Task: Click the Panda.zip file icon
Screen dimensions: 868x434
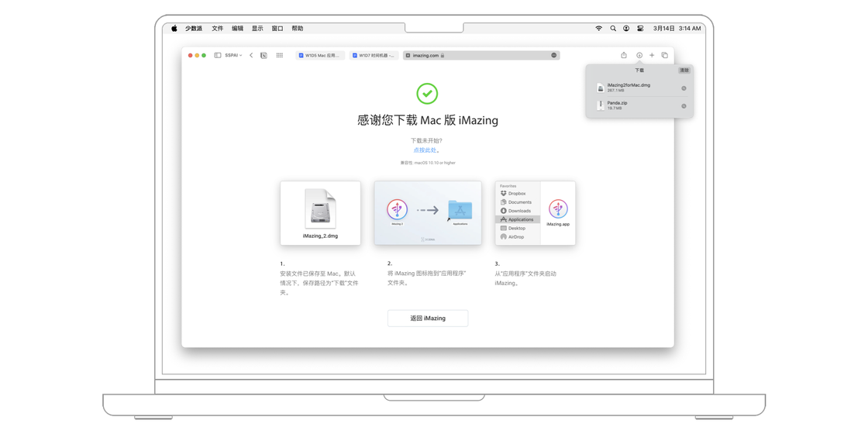Action: click(x=600, y=105)
